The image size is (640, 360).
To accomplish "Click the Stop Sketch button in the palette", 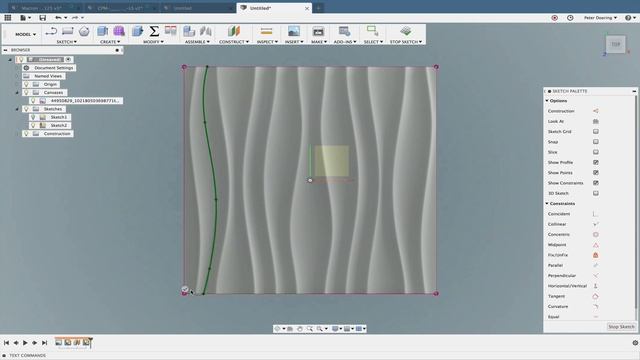I will (x=621, y=327).
